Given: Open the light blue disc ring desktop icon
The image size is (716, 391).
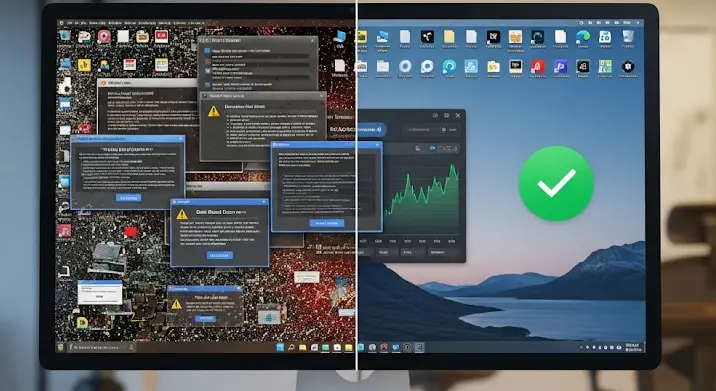Looking at the screenshot, I should pyautogui.click(x=405, y=67).
